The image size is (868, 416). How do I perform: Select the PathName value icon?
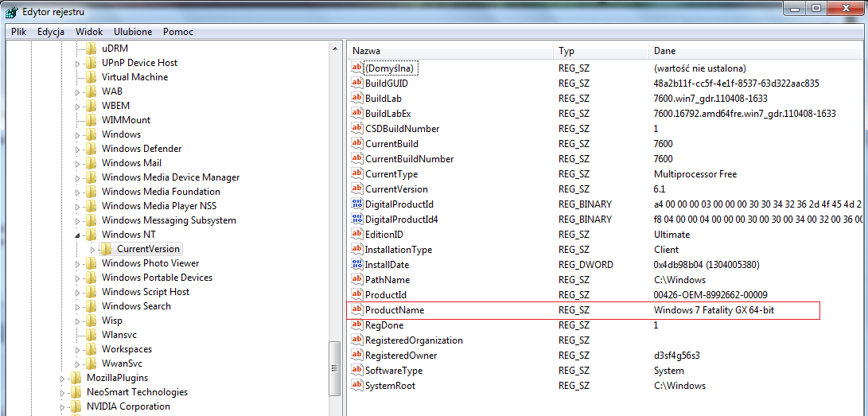[357, 280]
